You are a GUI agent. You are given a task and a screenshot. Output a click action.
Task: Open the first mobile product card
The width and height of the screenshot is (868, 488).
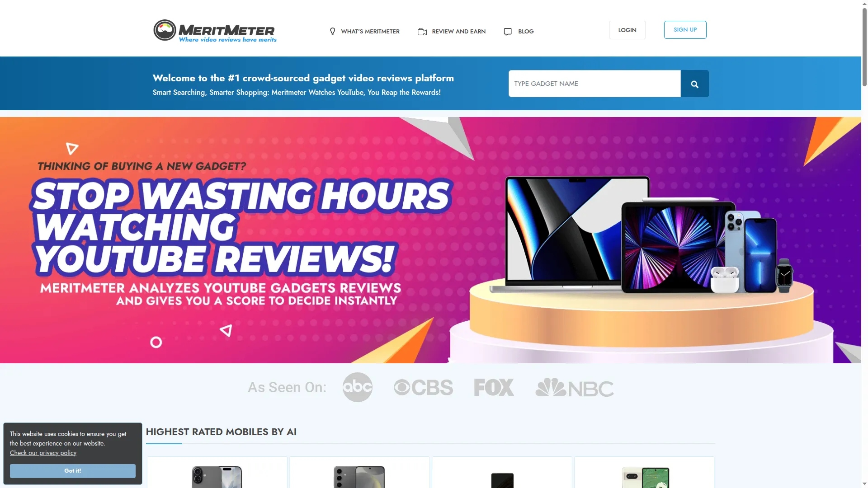(x=217, y=473)
